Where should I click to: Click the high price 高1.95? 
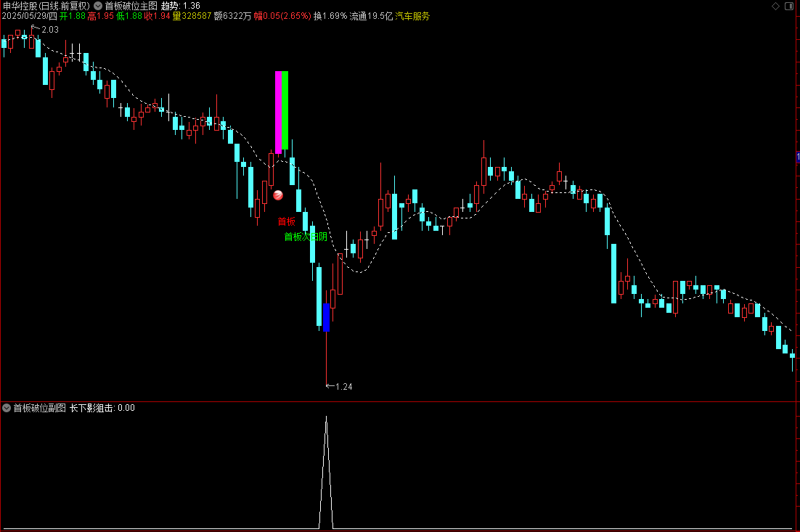(x=100, y=16)
